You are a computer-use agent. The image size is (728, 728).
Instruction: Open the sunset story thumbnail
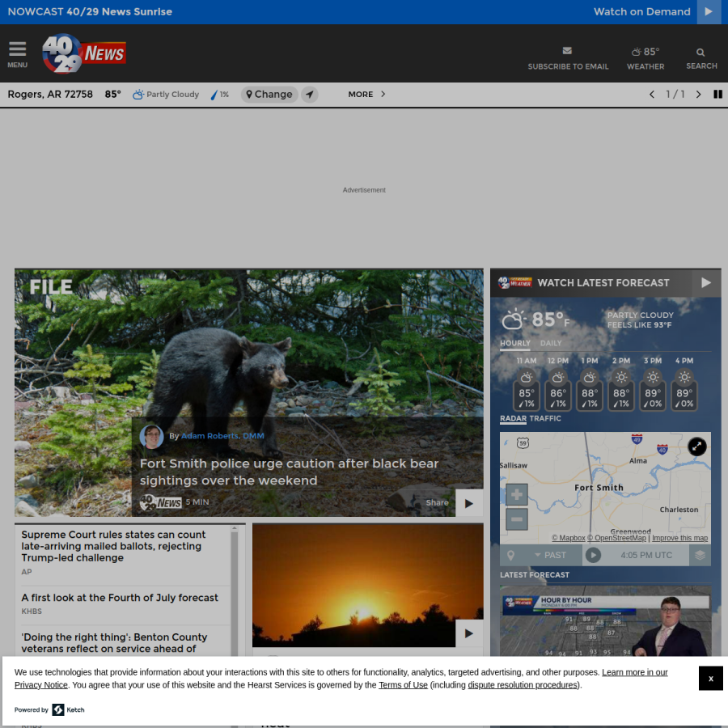point(367,585)
